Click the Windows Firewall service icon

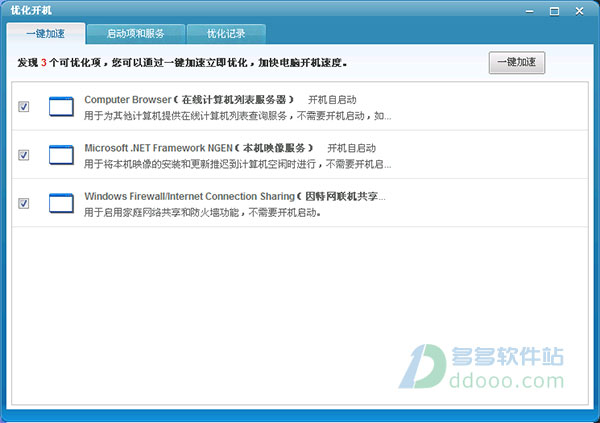point(61,203)
